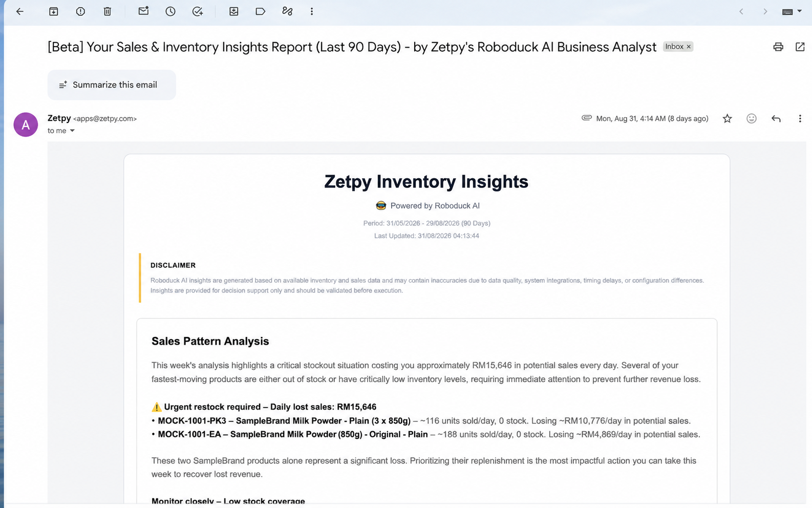This screenshot has height=508, width=812.
Task: Print all with the printer icon
Action: [x=778, y=47]
